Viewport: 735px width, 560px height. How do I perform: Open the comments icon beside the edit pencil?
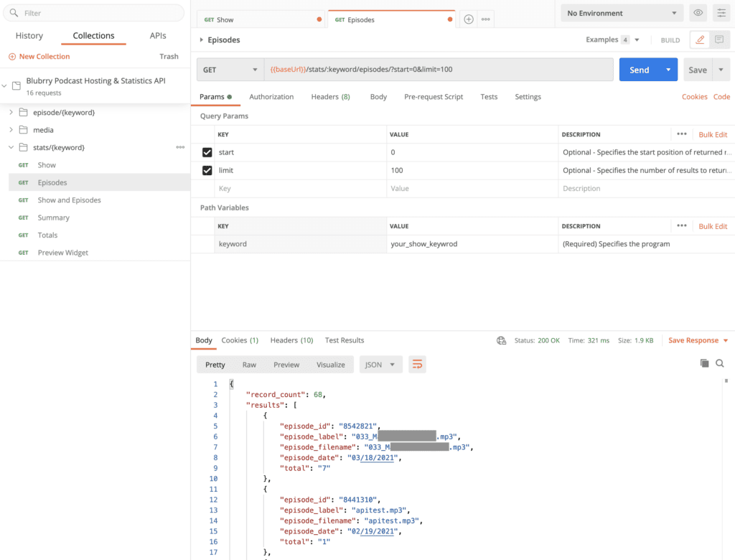[x=718, y=40]
